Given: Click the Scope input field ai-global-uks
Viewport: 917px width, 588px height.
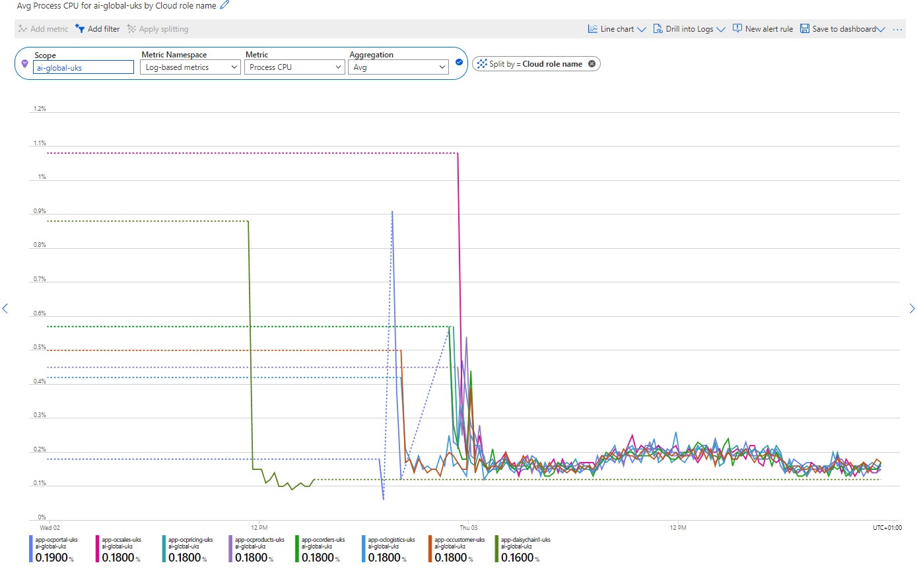Looking at the screenshot, I should click(83, 67).
